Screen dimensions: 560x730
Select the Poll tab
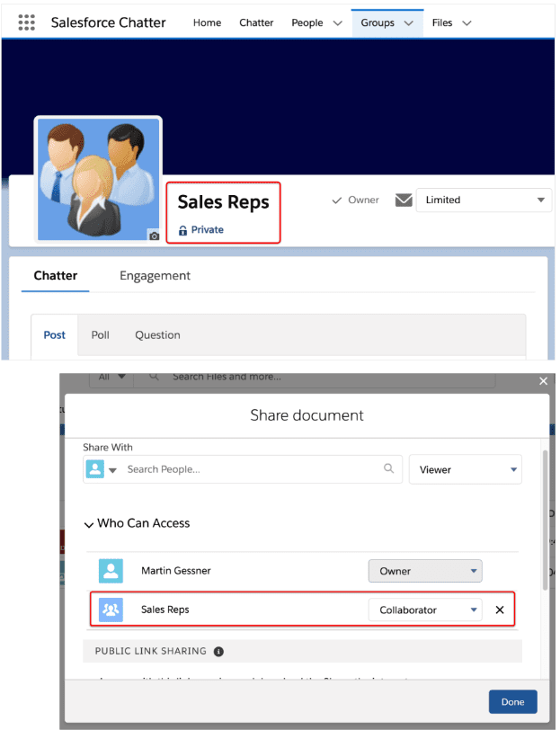tap(100, 335)
